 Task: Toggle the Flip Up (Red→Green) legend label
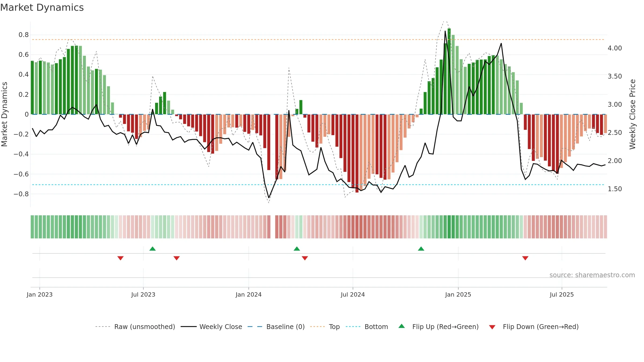(x=445, y=327)
